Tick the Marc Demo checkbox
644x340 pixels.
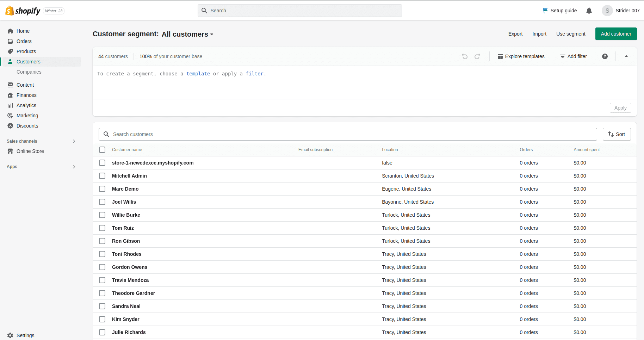pos(102,189)
